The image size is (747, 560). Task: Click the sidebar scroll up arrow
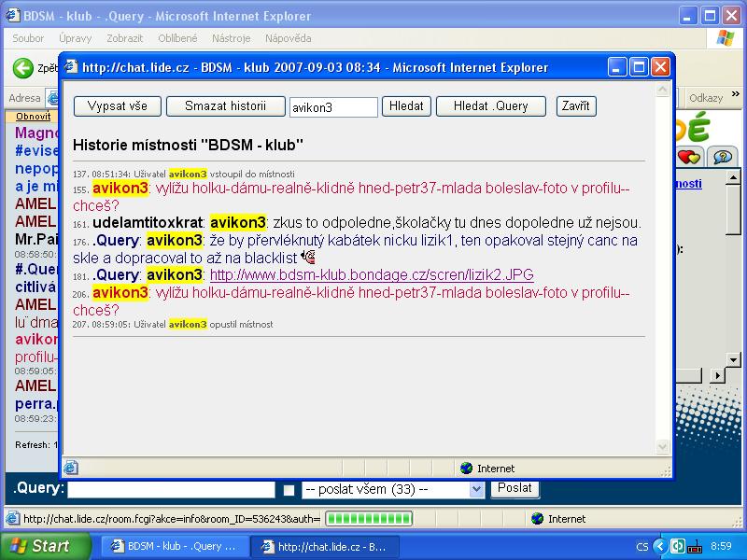733,178
